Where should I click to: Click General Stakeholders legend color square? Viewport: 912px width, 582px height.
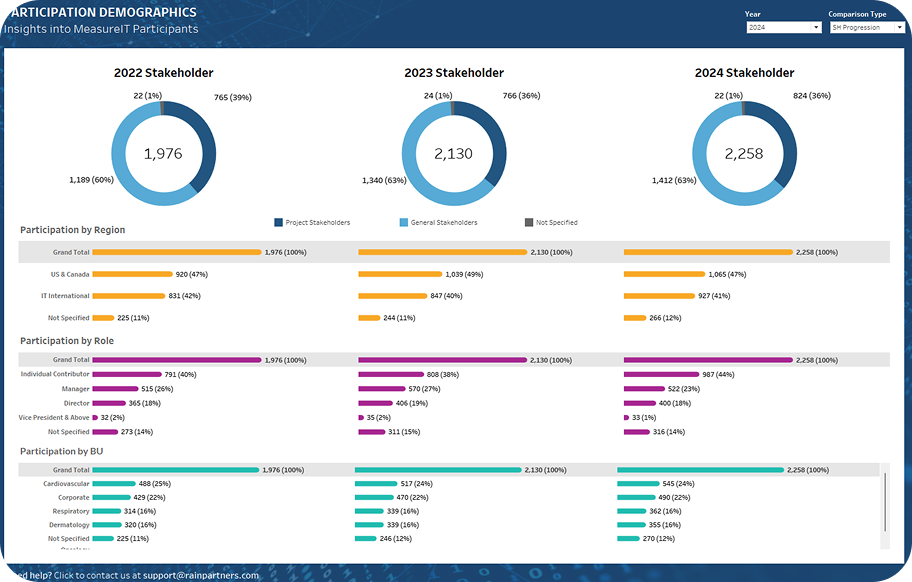tap(404, 222)
